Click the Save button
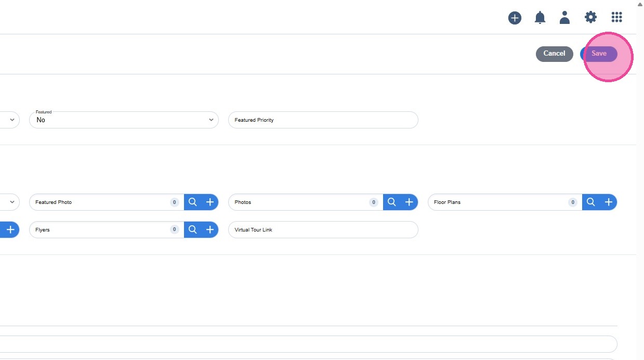Screen dimensions: 644x360 tap(599, 54)
